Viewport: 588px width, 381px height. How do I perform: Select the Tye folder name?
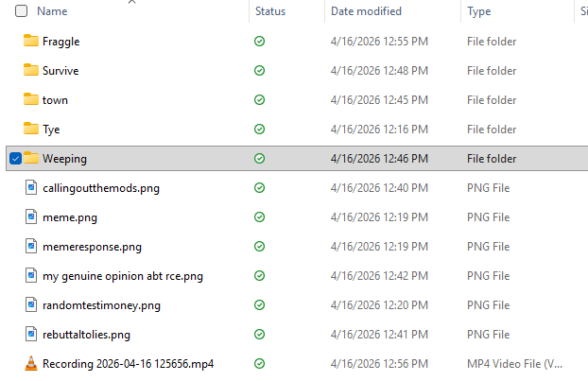pyautogui.click(x=51, y=130)
